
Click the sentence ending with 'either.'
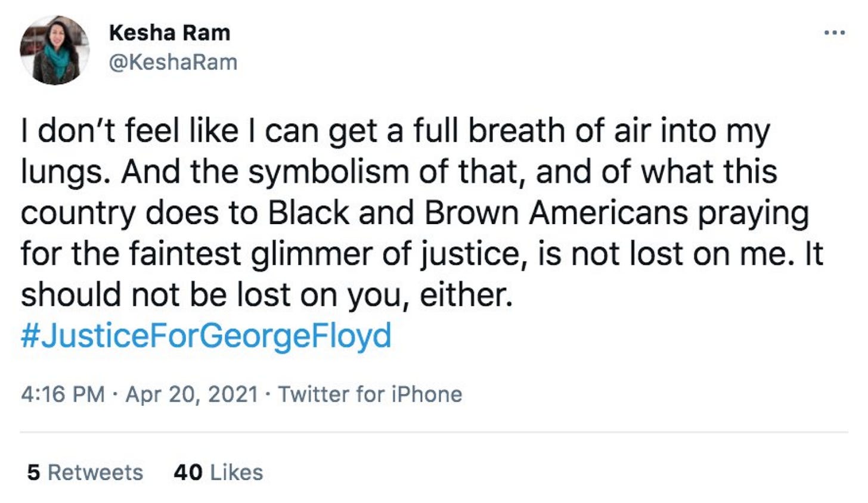[x=266, y=295]
